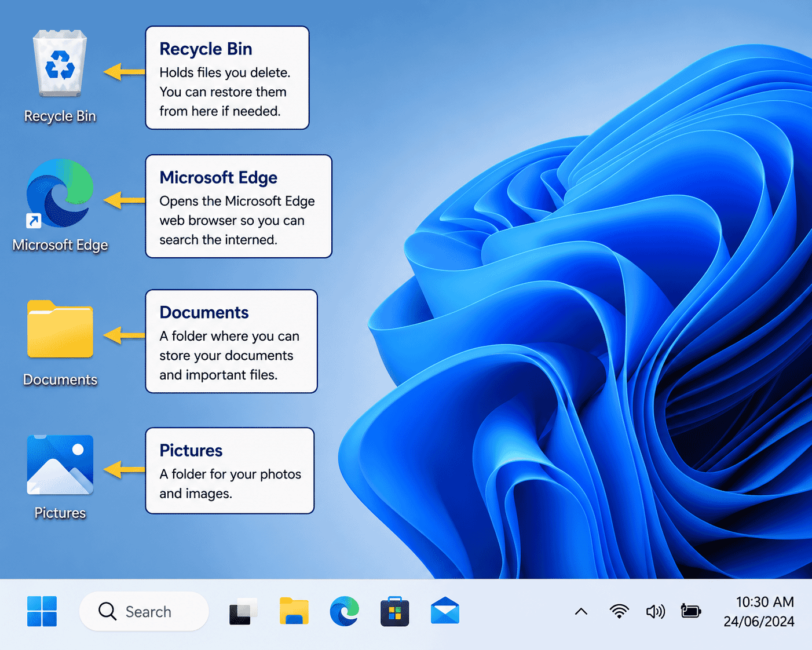812x650 pixels.
Task: Click the "Recycle Bin" label under the icon
Action: tap(60, 116)
